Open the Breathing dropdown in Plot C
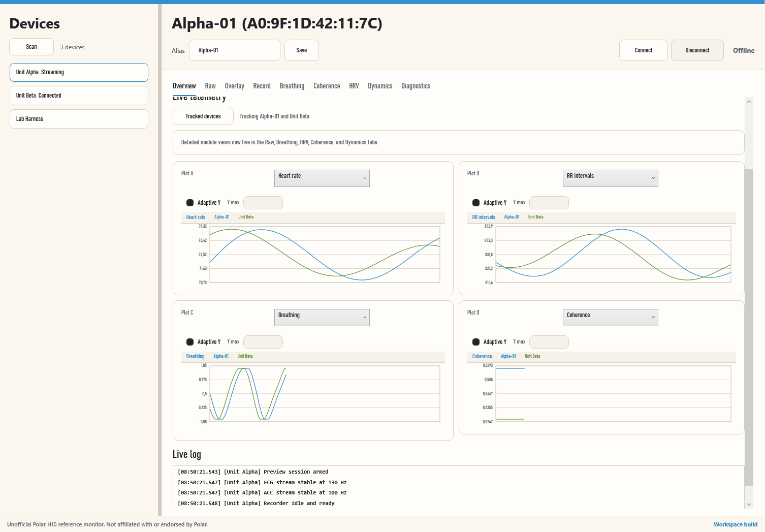Screen dimensions: 765x532 click(x=322, y=318)
